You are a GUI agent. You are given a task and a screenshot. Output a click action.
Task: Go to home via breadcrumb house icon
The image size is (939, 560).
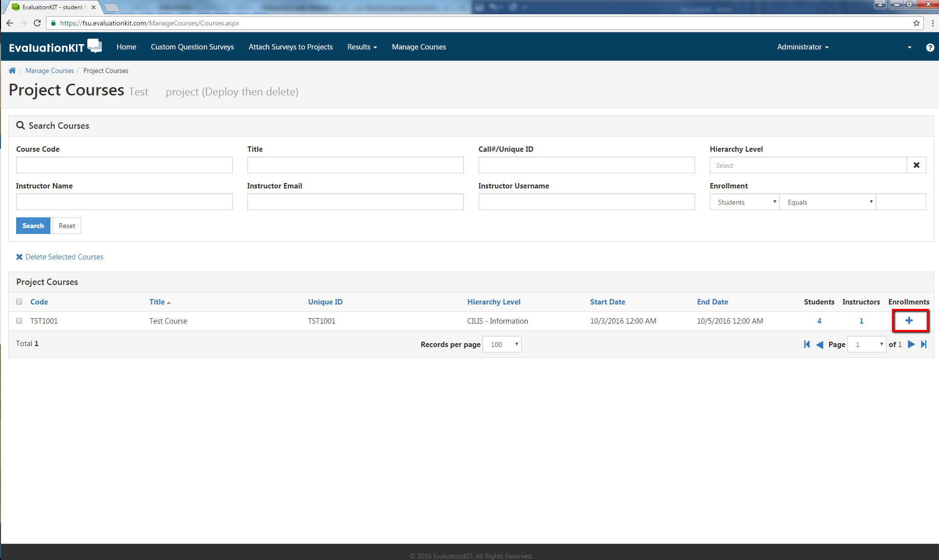point(12,70)
